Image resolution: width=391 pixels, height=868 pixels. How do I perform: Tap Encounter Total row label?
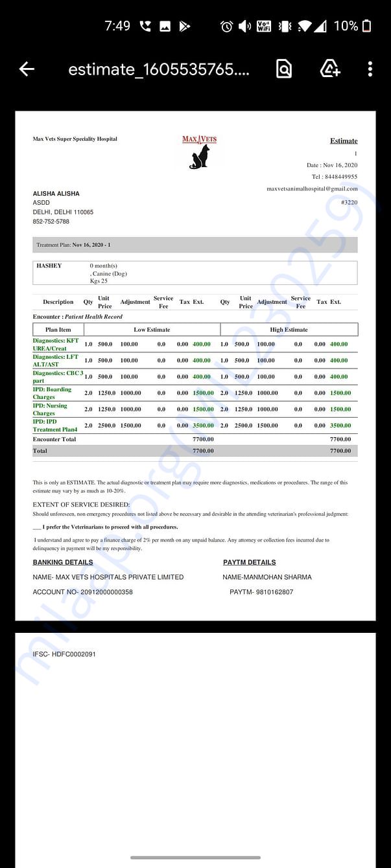[x=54, y=439]
